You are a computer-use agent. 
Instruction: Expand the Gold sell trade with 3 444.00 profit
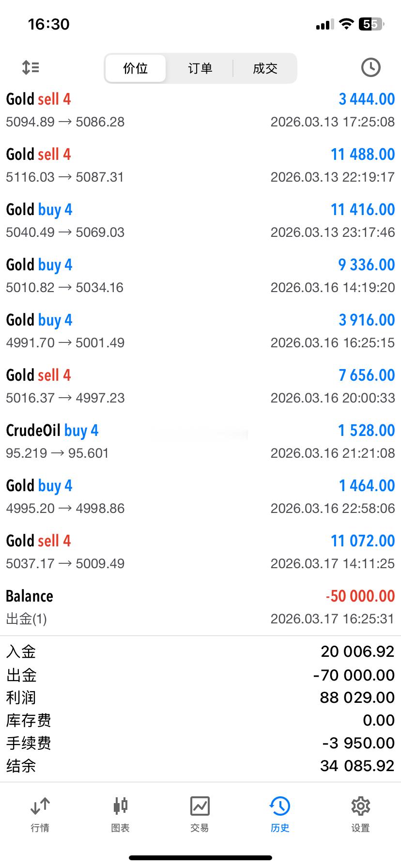click(200, 110)
